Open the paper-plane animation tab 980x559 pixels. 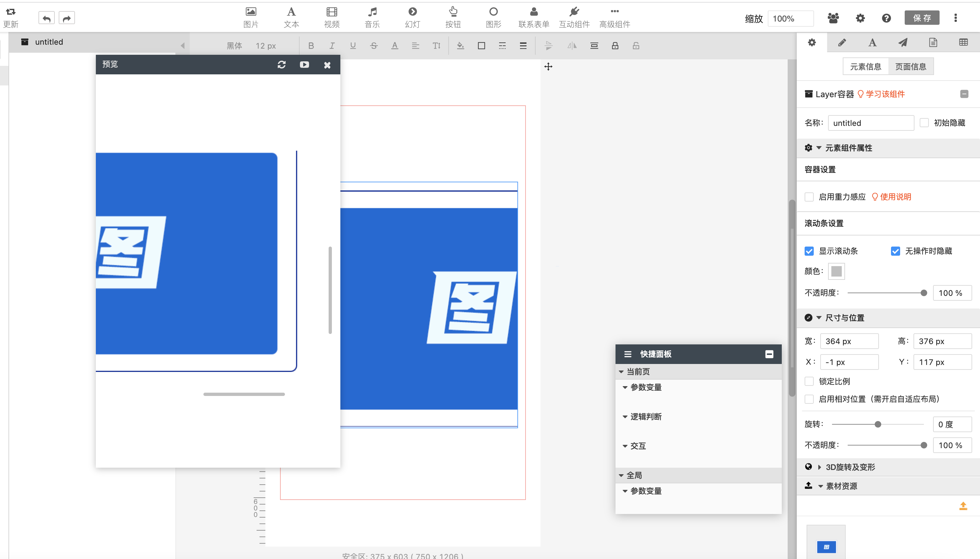point(903,43)
